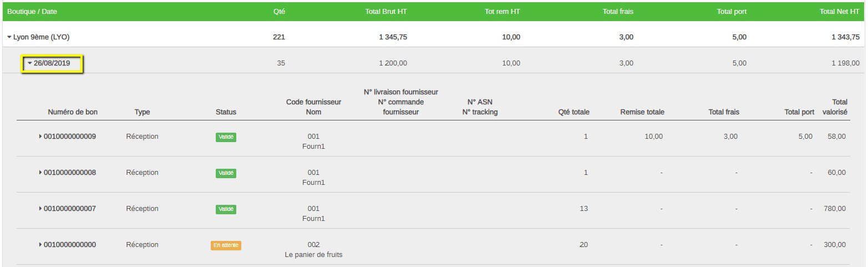Expand receipt 0010000000008 arrow
Image resolution: width=868 pixels, height=267 pixels.
click(40, 173)
